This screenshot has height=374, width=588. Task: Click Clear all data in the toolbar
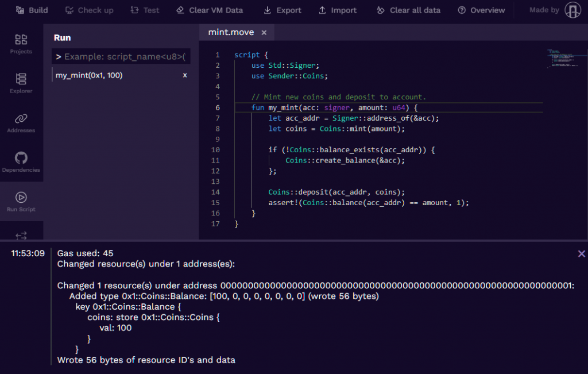coord(408,10)
